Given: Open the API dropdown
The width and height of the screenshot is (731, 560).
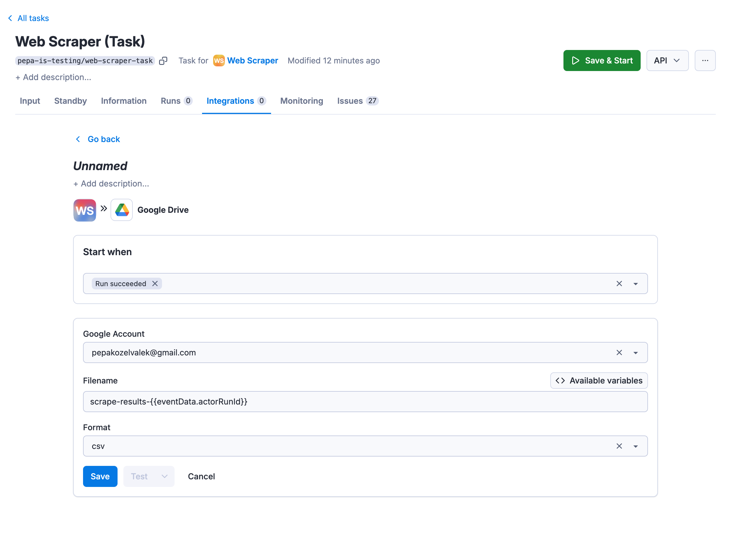Looking at the screenshot, I should [x=667, y=60].
